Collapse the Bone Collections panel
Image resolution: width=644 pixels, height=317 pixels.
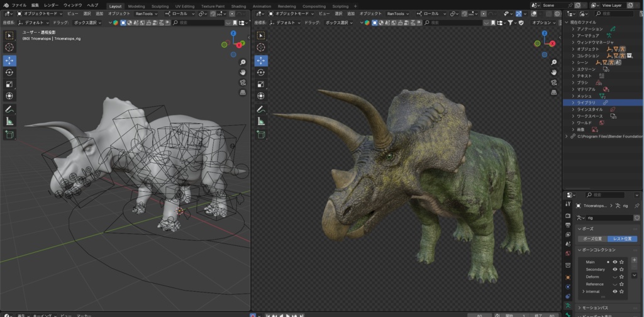(x=580, y=250)
